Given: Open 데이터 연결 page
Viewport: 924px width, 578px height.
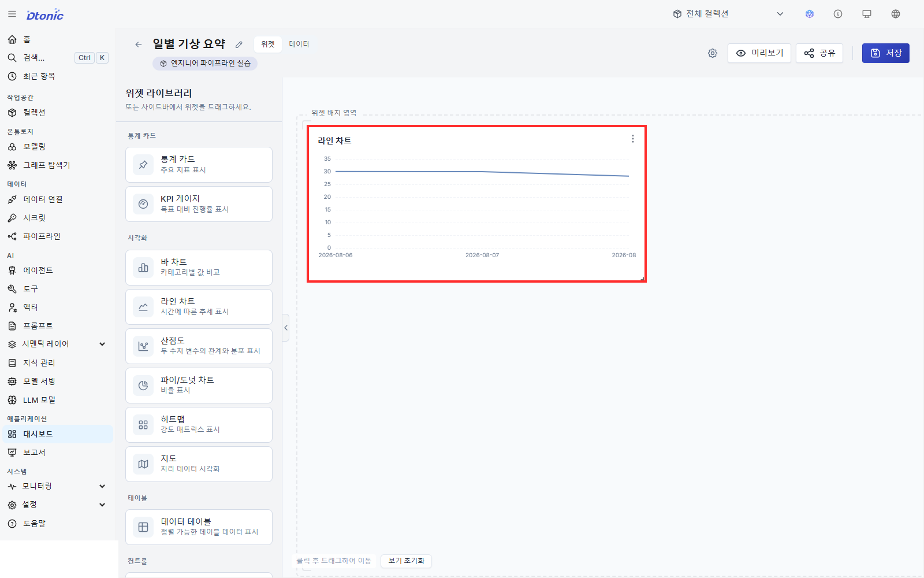Looking at the screenshot, I should click(x=58, y=199).
